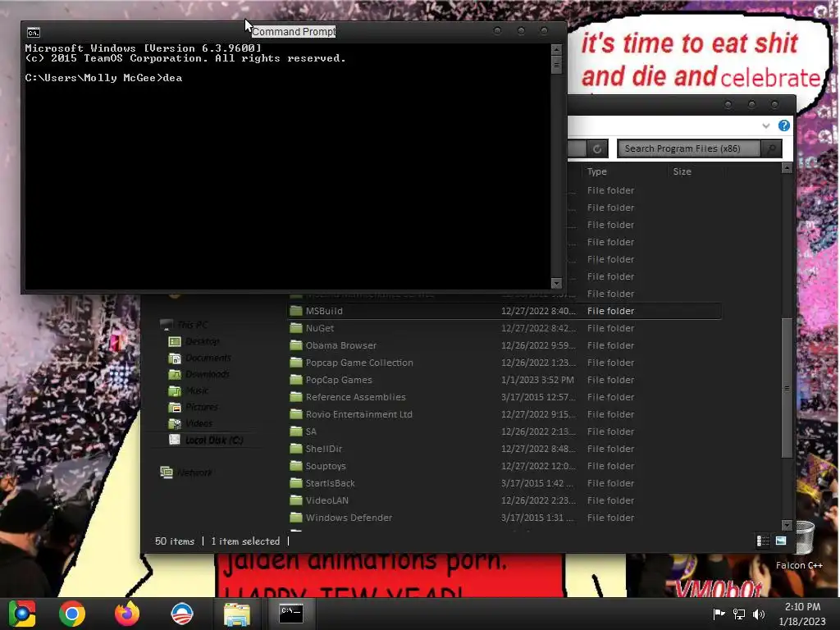The width and height of the screenshot is (840, 630).
Task: Sort files by the Type column
Action: pos(597,171)
